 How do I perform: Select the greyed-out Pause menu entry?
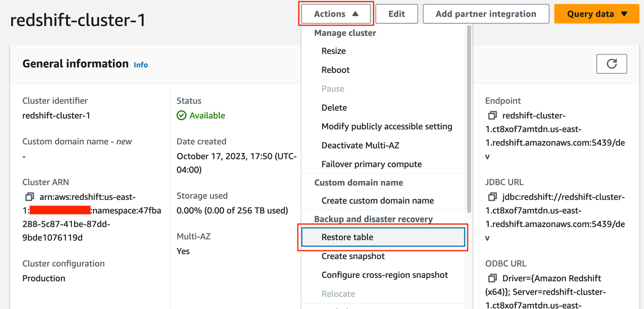333,89
